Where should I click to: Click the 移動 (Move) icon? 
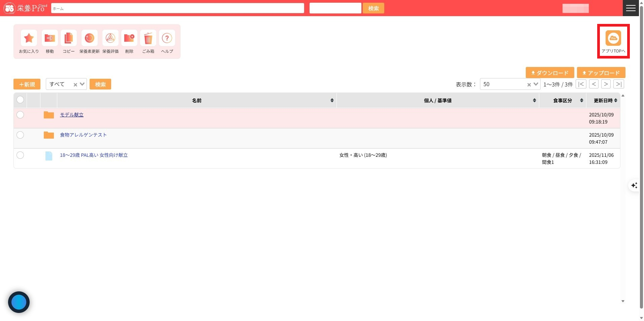pyautogui.click(x=50, y=38)
